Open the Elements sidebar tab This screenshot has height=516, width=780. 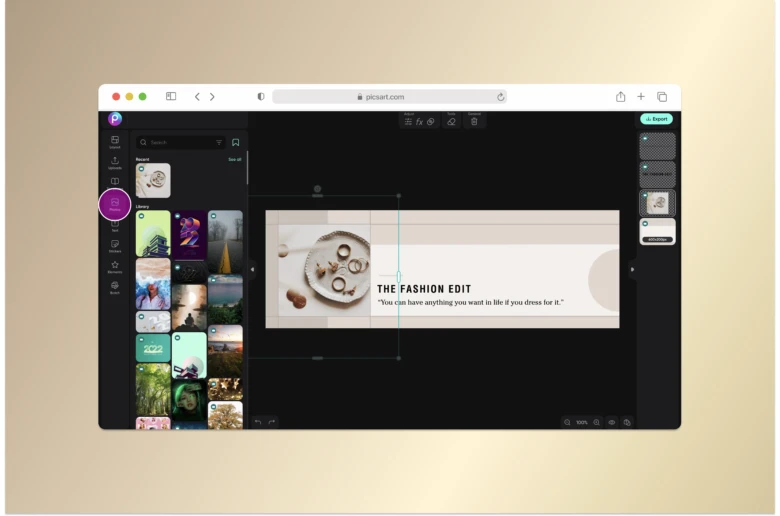pos(115,267)
